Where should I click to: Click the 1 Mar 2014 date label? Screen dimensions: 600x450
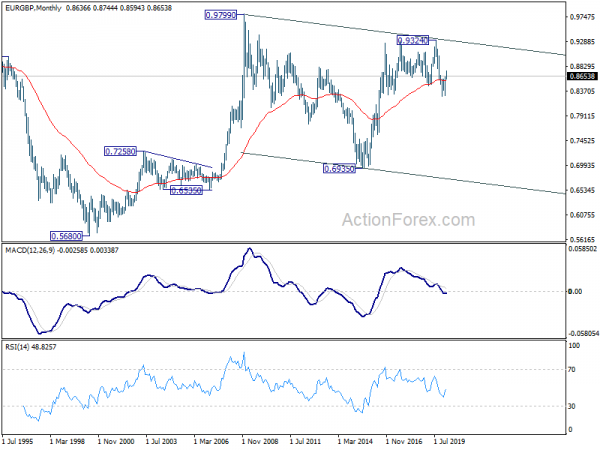355,441
